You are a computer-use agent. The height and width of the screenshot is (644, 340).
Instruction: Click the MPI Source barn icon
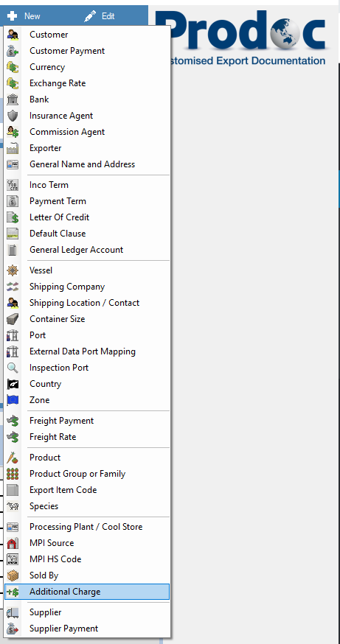click(13, 543)
